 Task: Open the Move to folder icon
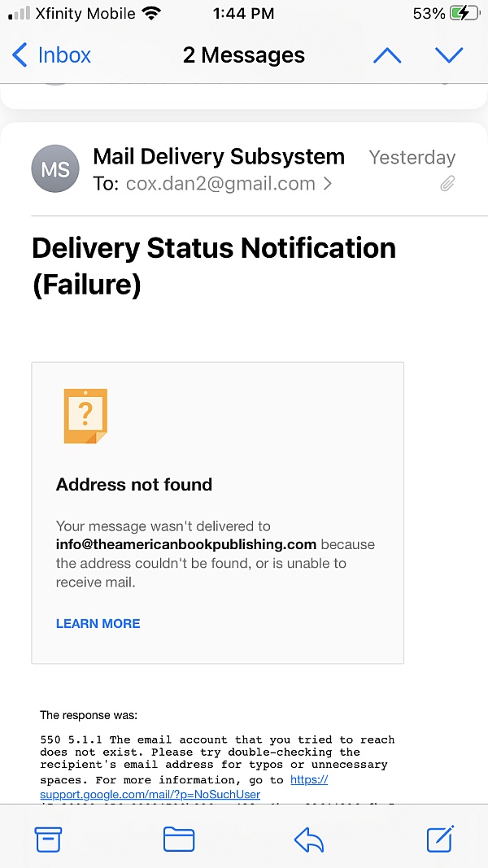(x=179, y=839)
